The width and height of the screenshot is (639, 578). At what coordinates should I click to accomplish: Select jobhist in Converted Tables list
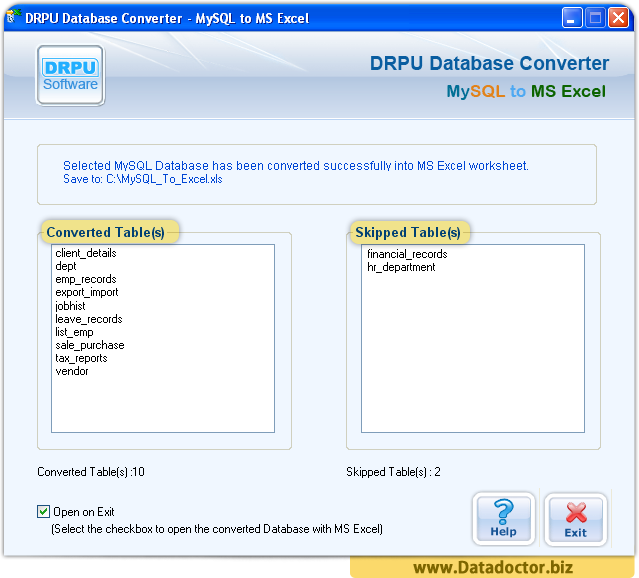[x=71, y=306]
